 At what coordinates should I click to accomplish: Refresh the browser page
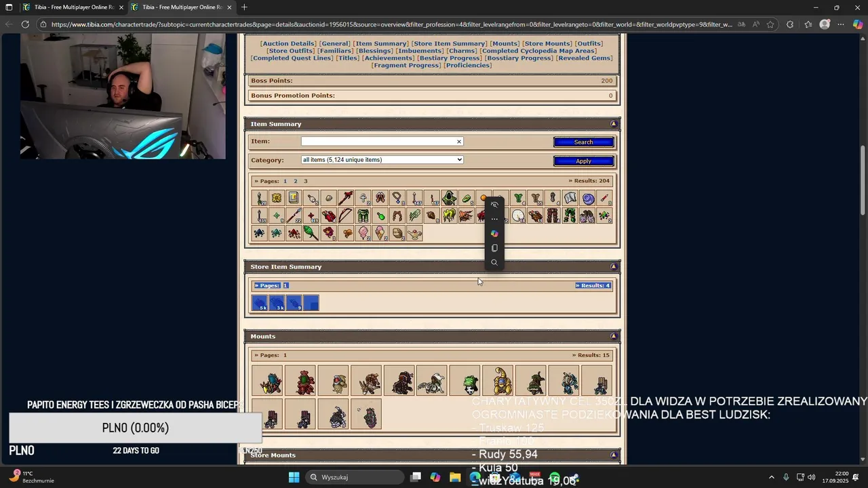point(25,24)
